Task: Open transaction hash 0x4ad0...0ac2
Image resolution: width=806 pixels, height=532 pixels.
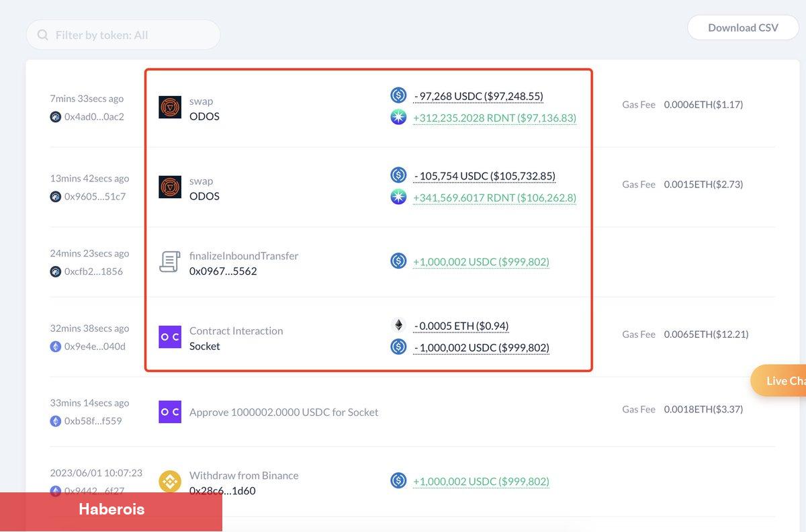Action: (x=94, y=116)
